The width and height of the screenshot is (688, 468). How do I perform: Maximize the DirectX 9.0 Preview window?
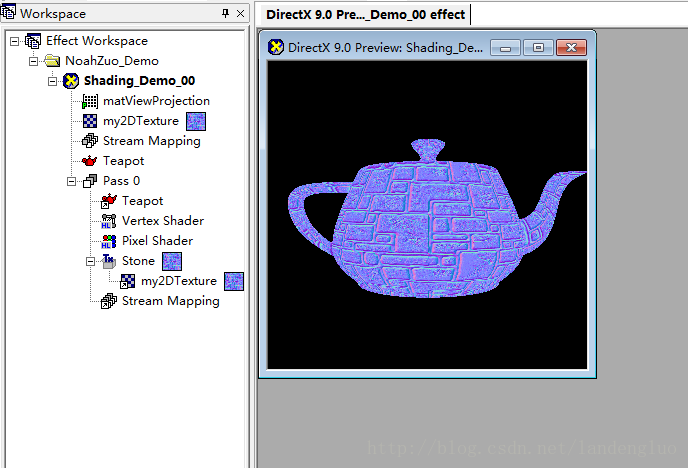538,47
